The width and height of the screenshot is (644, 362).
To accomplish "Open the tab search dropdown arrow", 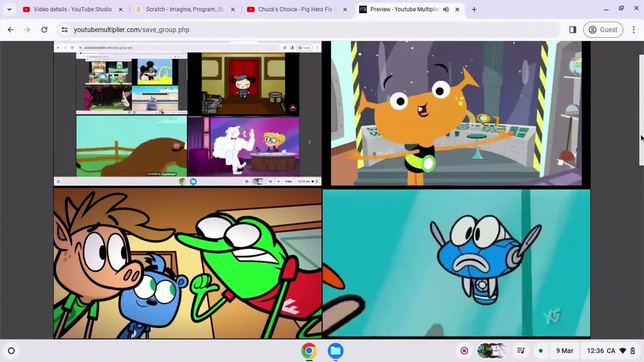I will [x=9, y=10].
